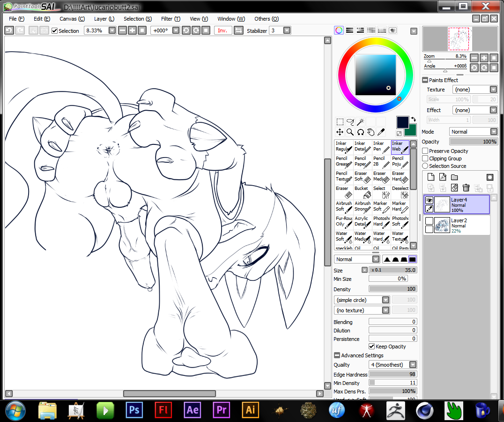The image size is (504, 422).
Task: Choose the Airbrush Soft brush
Action: pos(344,207)
